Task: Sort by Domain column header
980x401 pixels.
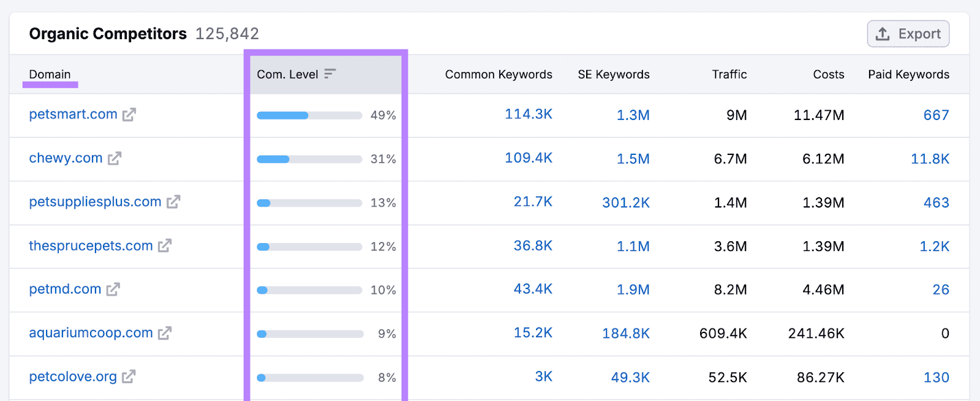Action: [x=50, y=75]
